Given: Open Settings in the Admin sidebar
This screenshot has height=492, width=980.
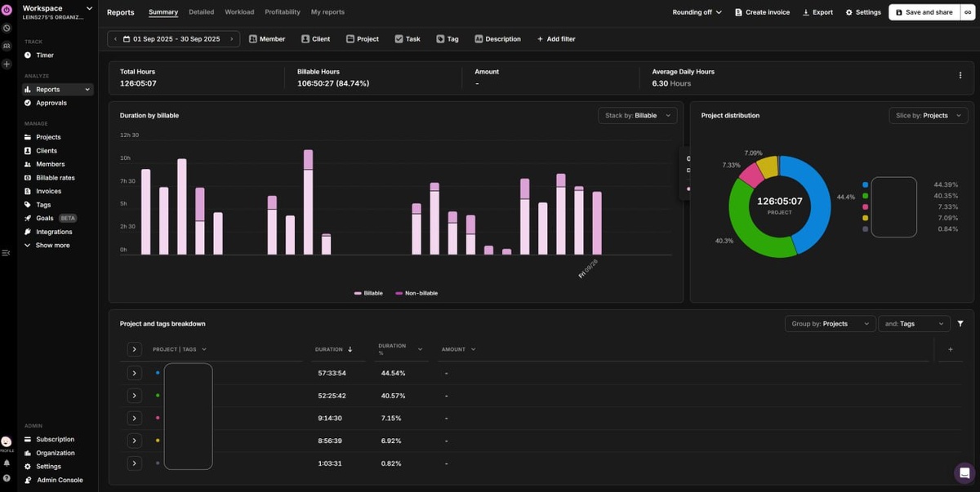Looking at the screenshot, I should point(48,467).
